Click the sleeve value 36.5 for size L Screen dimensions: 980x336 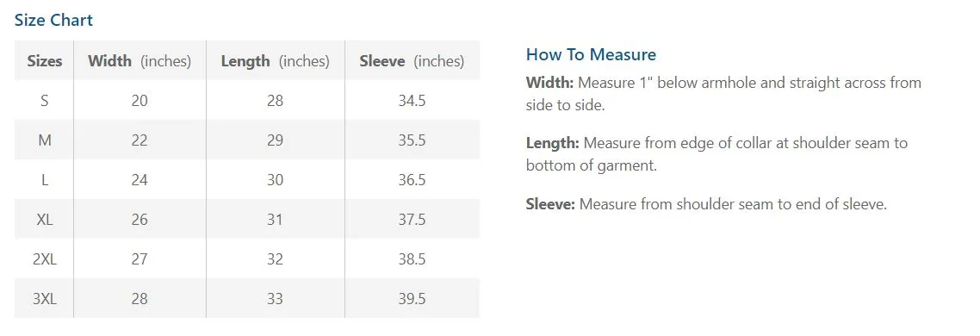[x=412, y=180]
